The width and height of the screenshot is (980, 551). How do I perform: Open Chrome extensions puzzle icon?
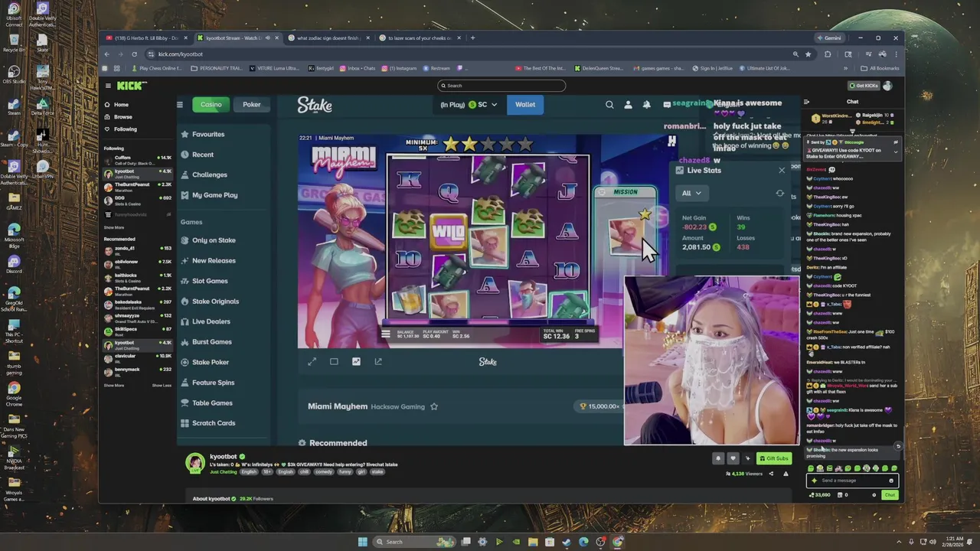point(828,54)
